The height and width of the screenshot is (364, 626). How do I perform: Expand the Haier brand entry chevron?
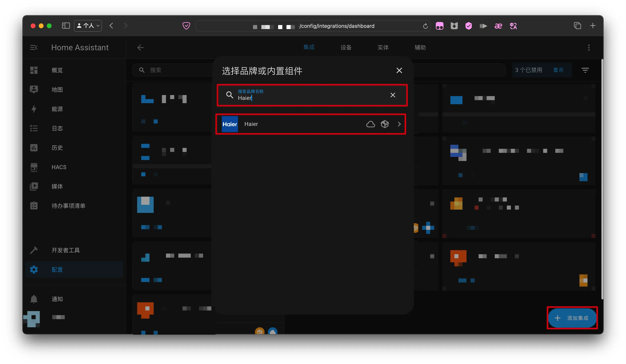[x=399, y=124]
